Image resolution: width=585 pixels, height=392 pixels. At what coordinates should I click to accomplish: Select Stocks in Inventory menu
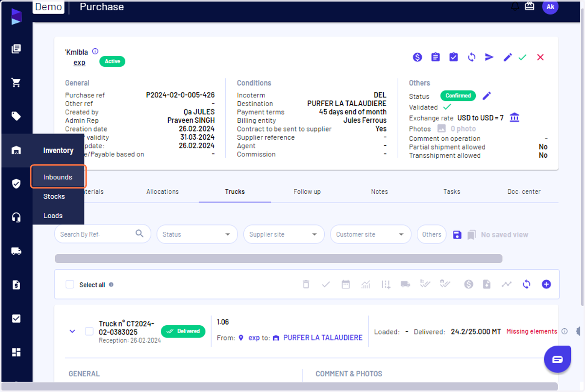[x=54, y=196]
